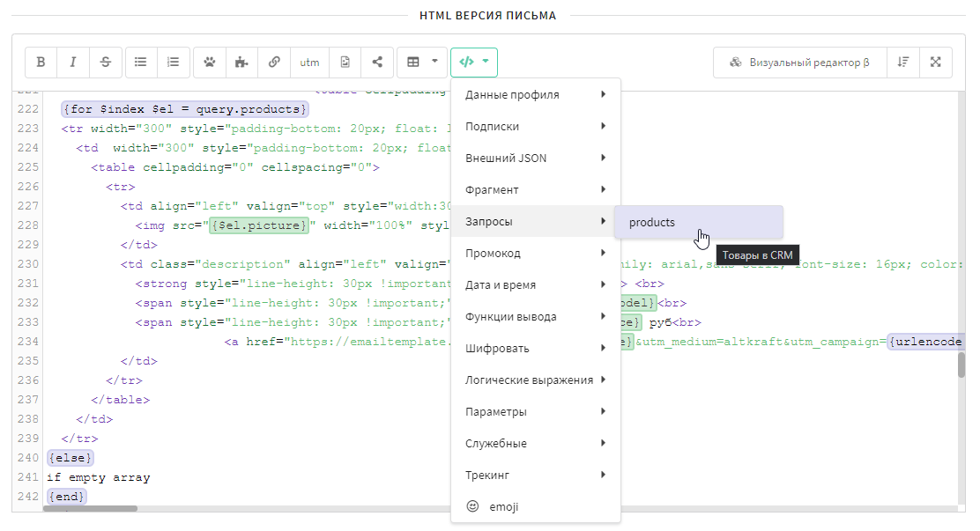Screen dimensions: 980x531
Task: Choose products in the Запросы submenu
Action: pyautogui.click(x=699, y=223)
